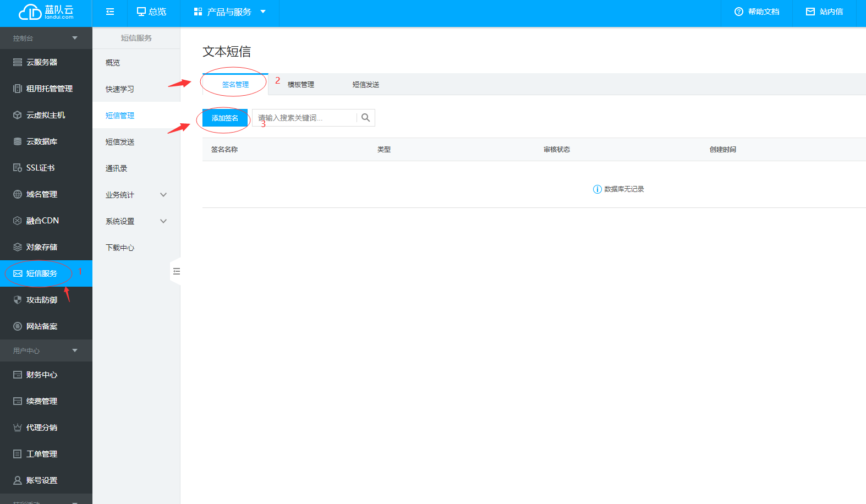Expand the 系统设置 chevron
Screen dimensions: 866x504
[x=163, y=221]
